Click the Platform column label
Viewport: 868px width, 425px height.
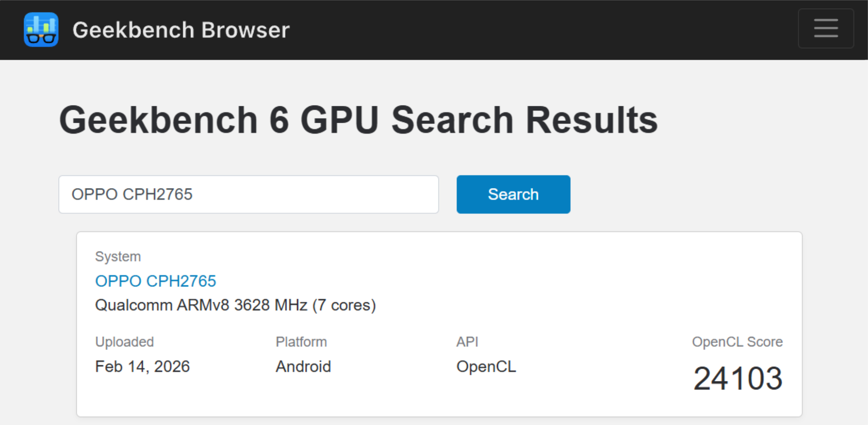point(301,342)
